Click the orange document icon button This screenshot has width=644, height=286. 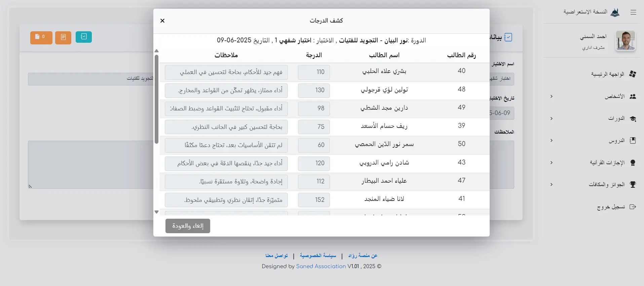pos(63,37)
